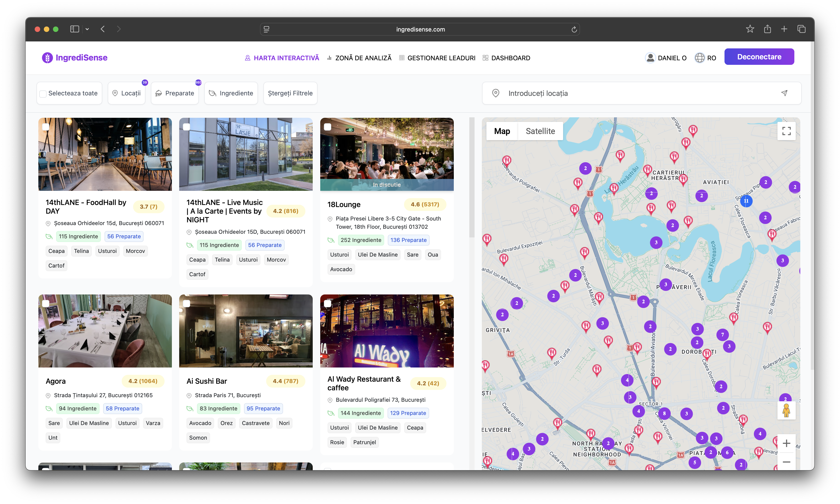Go back with the browser back arrow
840x504 pixels.
(102, 29)
